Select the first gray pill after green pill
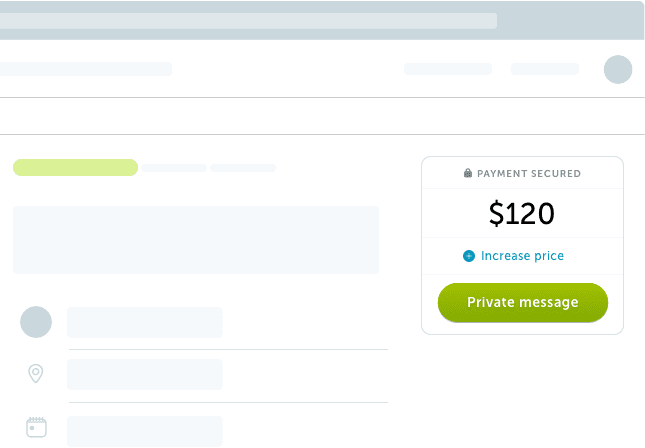645x448 pixels. (174, 168)
